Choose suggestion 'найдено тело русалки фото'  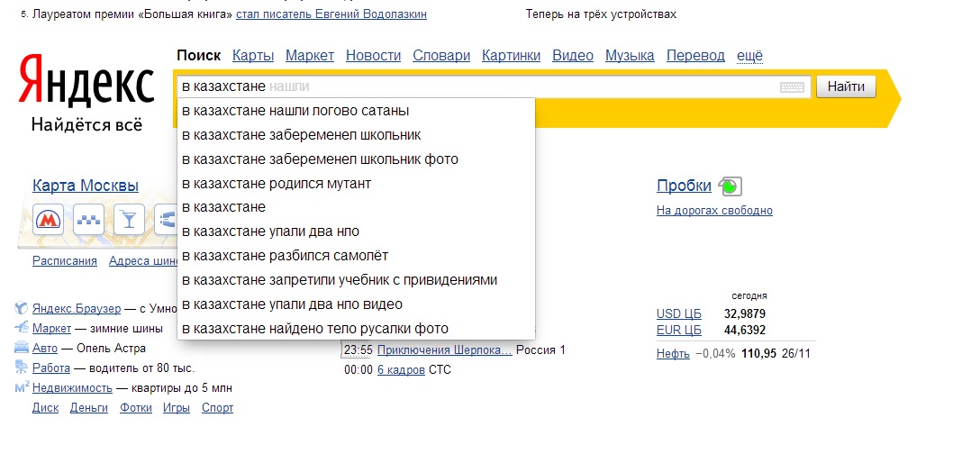(357, 328)
